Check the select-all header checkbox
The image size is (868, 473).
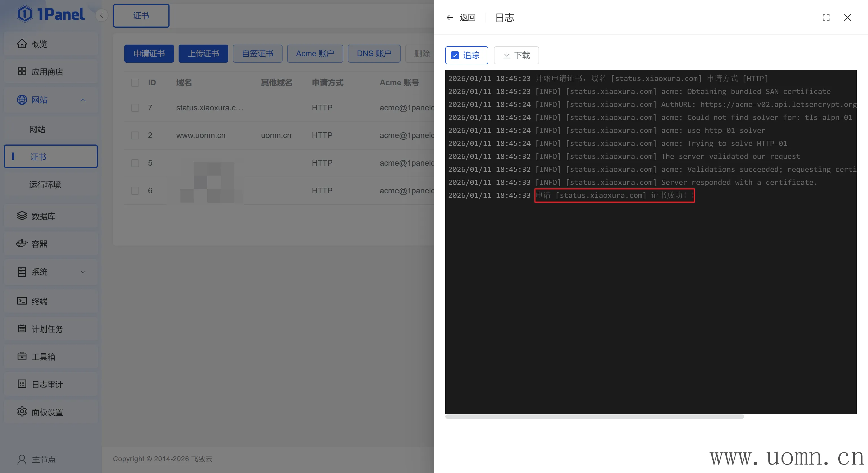click(x=135, y=82)
